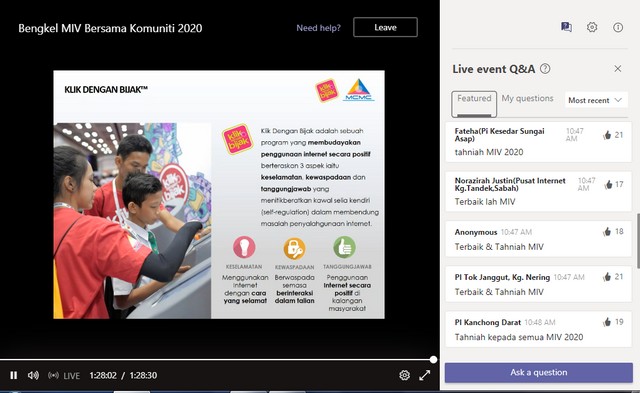Toggle the Q&A panel chat icon
This screenshot has width=640, height=393.
pos(566,27)
